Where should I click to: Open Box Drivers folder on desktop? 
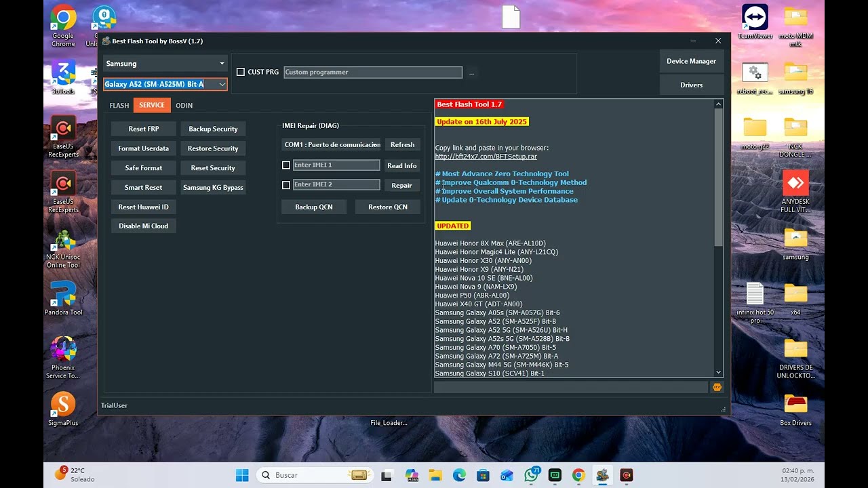click(x=795, y=409)
